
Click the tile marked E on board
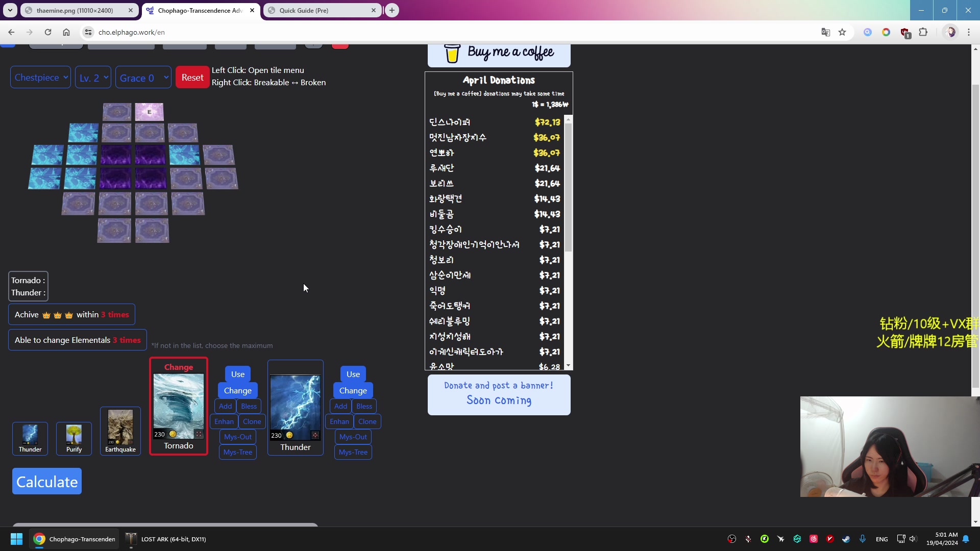[150, 112]
